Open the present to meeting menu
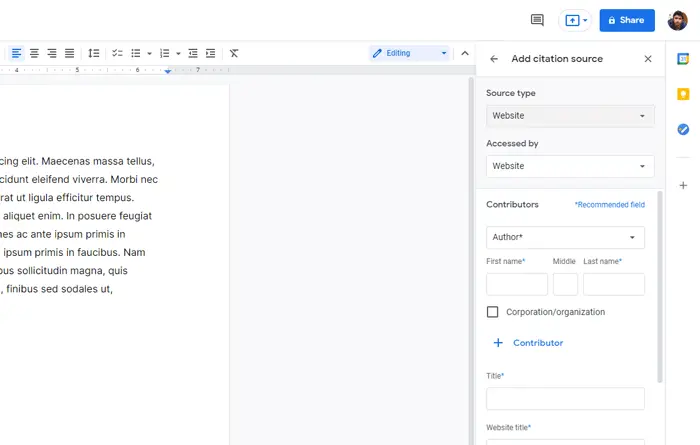Image resolution: width=700 pixels, height=445 pixels. click(x=575, y=21)
